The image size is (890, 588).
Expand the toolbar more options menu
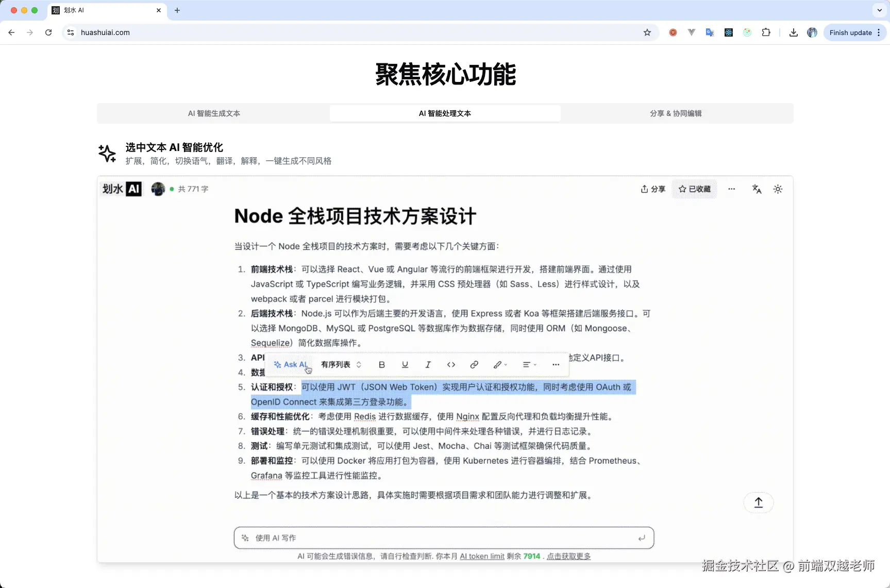pyautogui.click(x=556, y=364)
